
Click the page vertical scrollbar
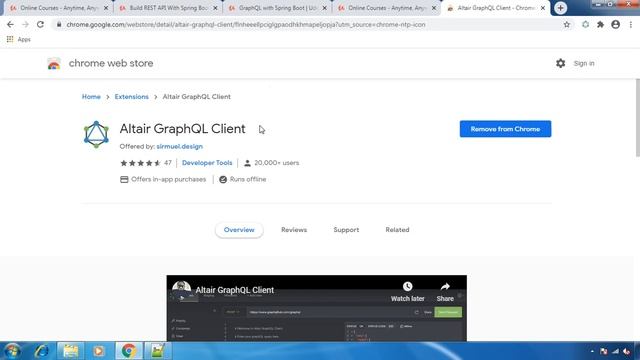tap(637, 118)
